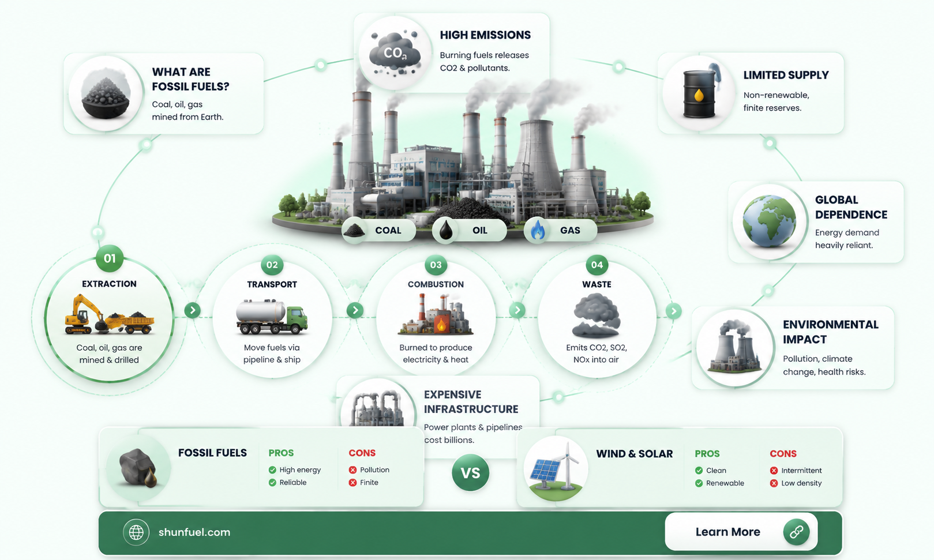Click the ENVIRONMENTAL IMPACT heading
The width and height of the screenshot is (934, 560).
(830, 332)
